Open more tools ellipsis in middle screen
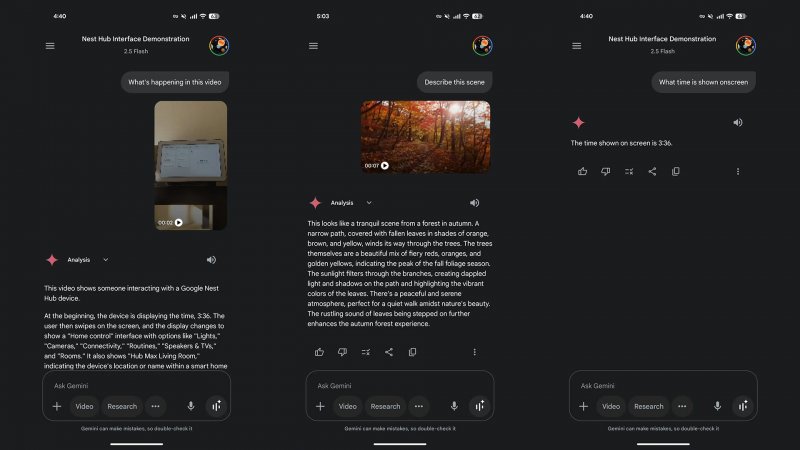Viewport: 800px width, 450px height. pos(419,407)
